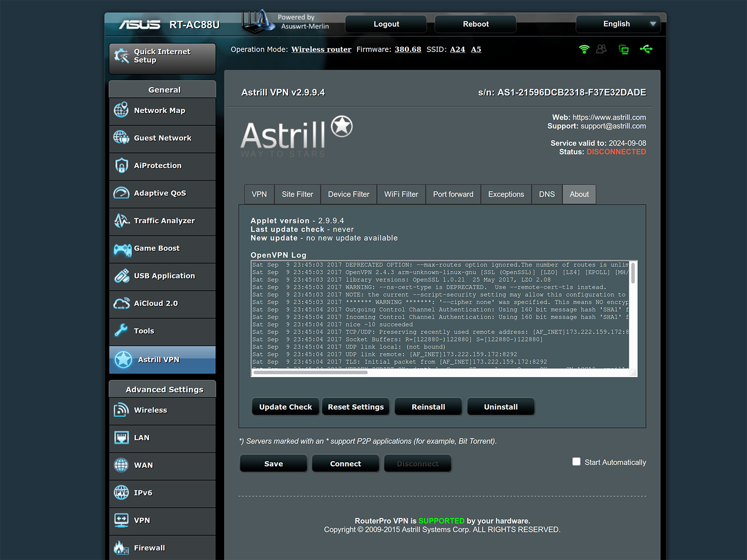The image size is (747, 560).
Task: Click the Tools wrench icon
Action: point(121,330)
